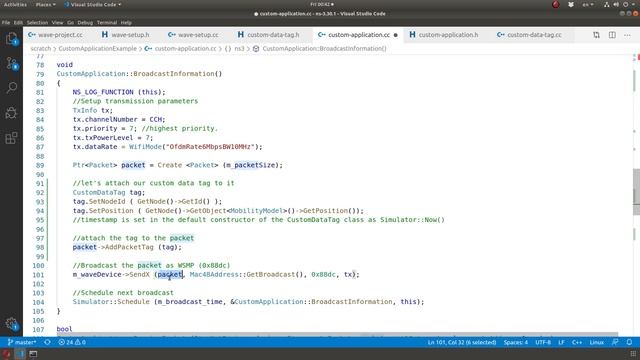Show errors and warnings count 24 / 0
The height and width of the screenshot is (360, 640).
click(x=72, y=342)
